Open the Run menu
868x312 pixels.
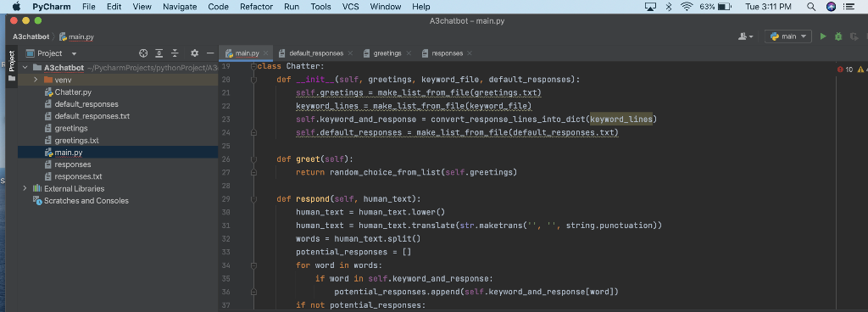292,7
